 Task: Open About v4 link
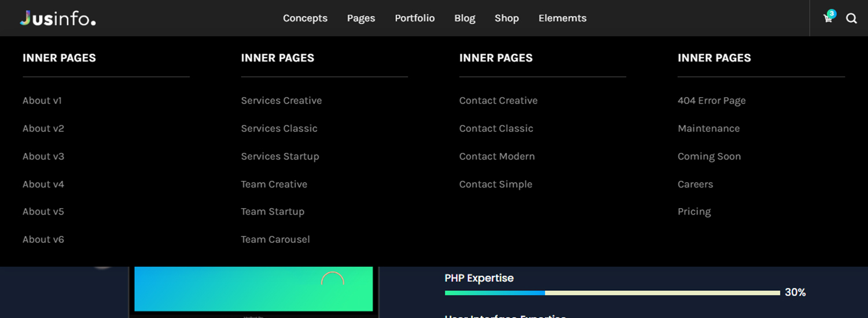(x=43, y=184)
